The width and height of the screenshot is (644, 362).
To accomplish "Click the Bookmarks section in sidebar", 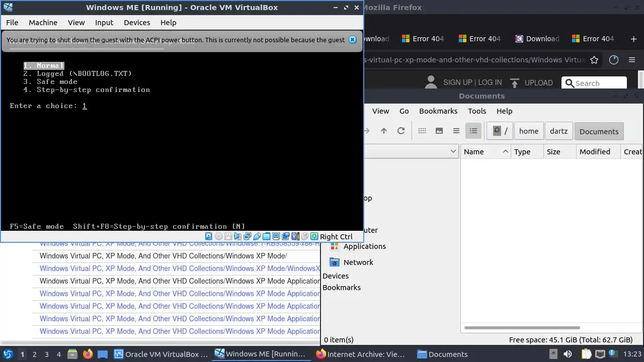I will tap(342, 288).
